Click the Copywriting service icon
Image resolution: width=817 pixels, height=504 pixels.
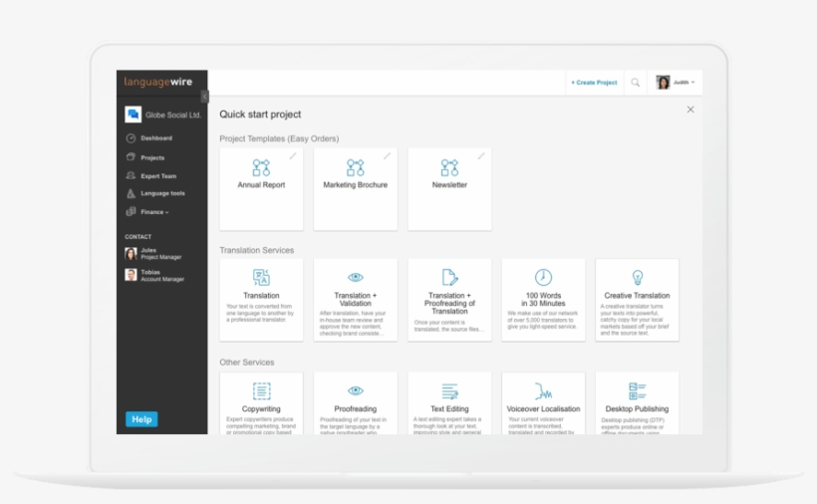click(x=261, y=391)
